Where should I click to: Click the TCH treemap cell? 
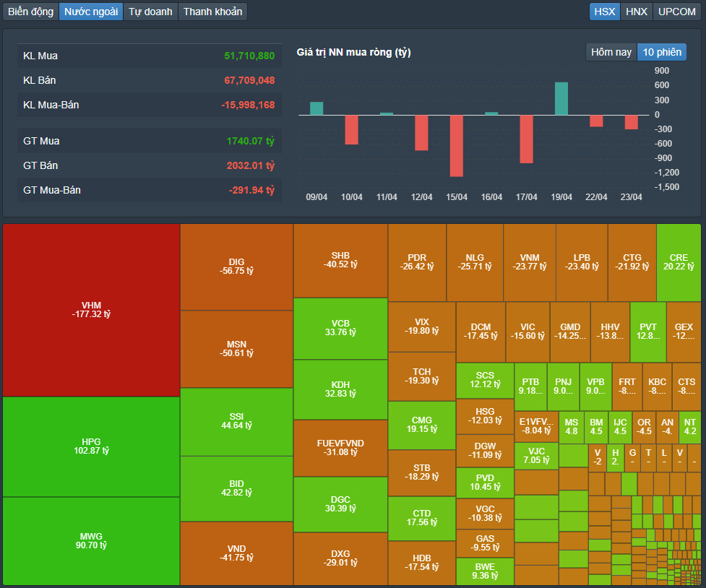tap(422, 376)
